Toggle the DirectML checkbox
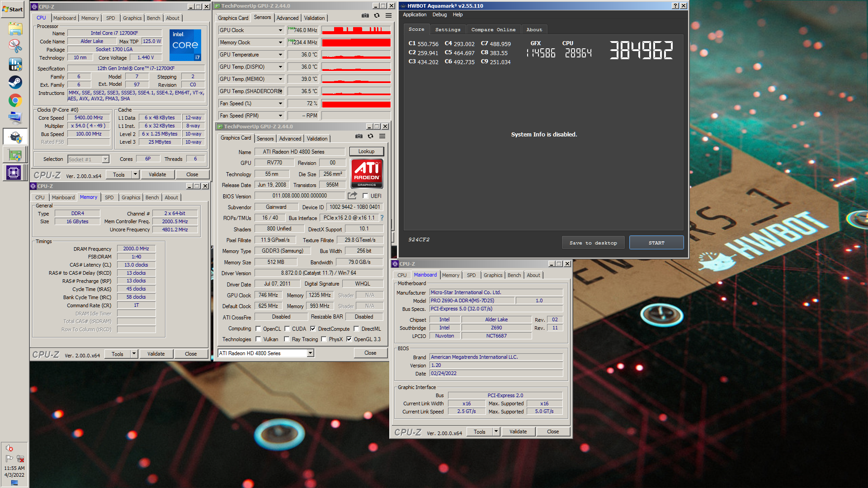 pos(356,329)
